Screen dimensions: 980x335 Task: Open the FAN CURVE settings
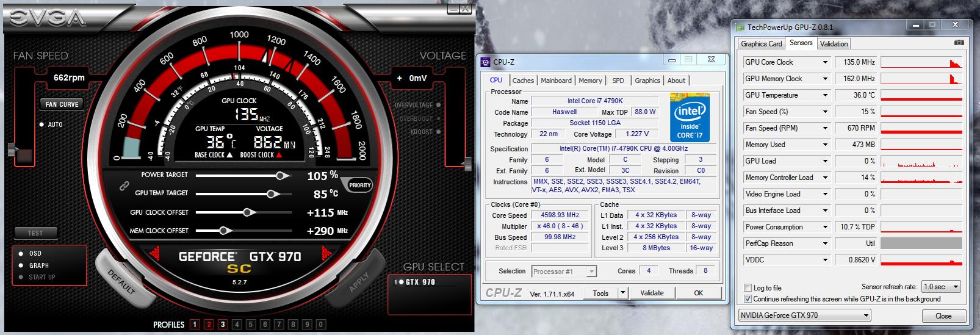click(62, 104)
